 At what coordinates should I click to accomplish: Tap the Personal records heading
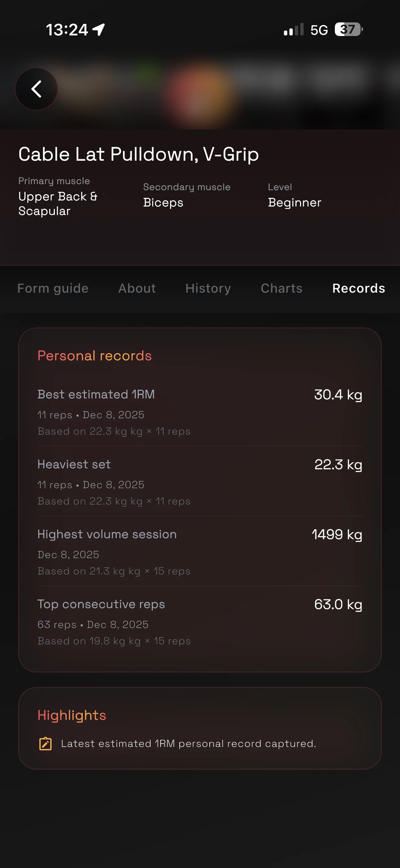click(95, 356)
